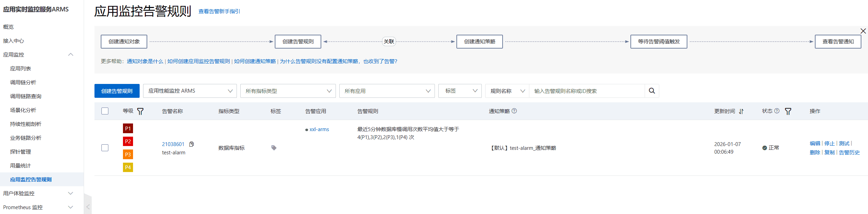Click the 查看告警通知 step box

(x=838, y=42)
